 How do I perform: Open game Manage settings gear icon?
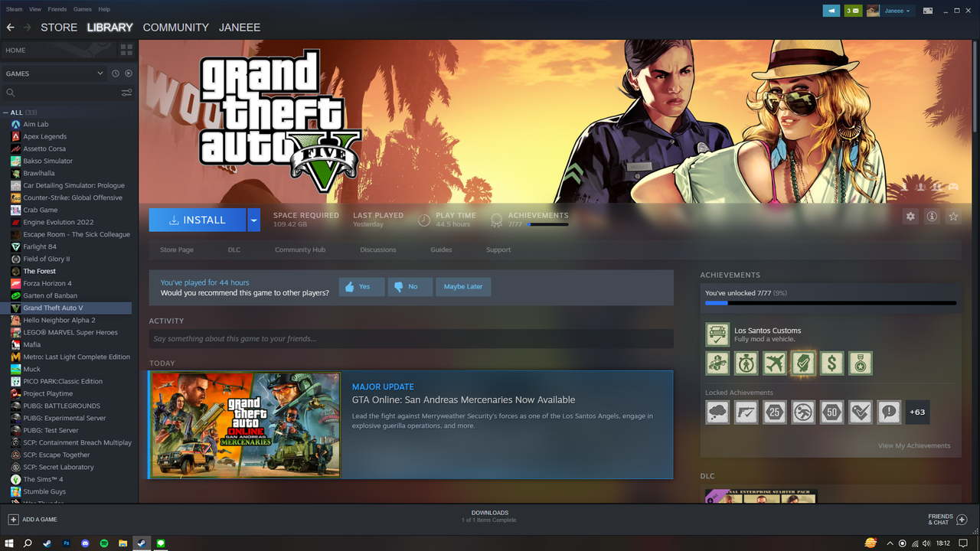tap(910, 217)
